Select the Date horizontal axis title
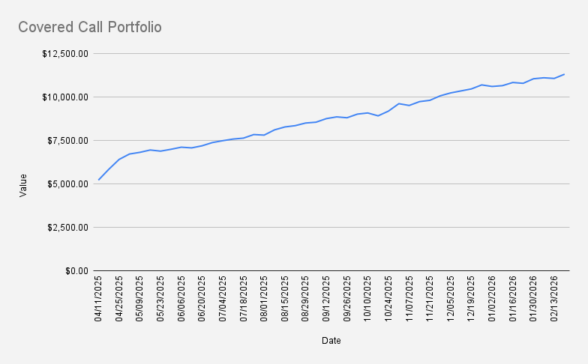This screenshot has width=588, height=364. tap(331, 341)
